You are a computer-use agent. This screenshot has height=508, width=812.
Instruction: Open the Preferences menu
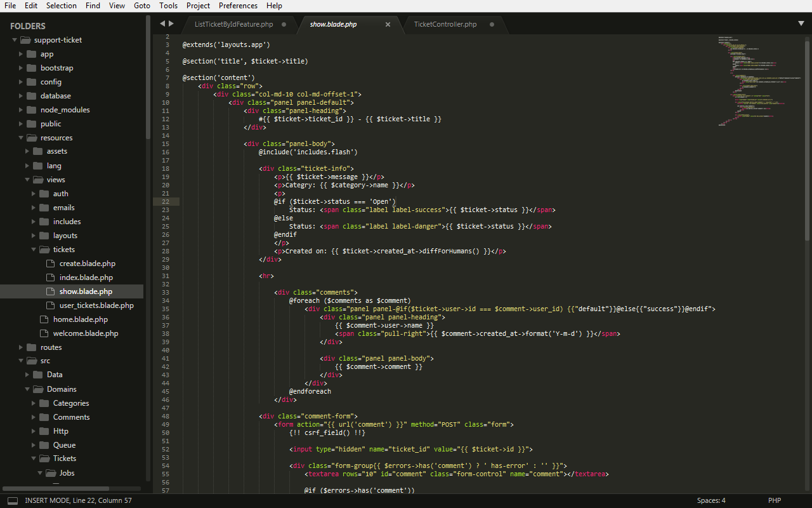point(238,6)
